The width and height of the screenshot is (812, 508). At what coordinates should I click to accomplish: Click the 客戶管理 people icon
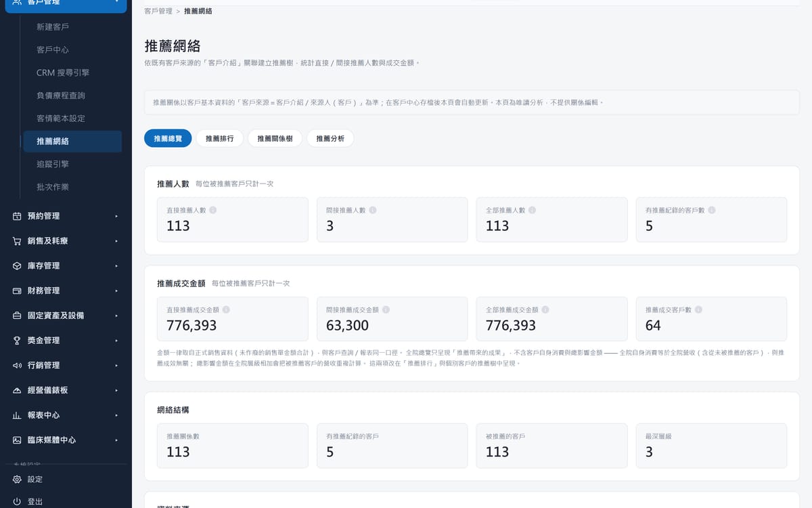[x=17, y=3]
